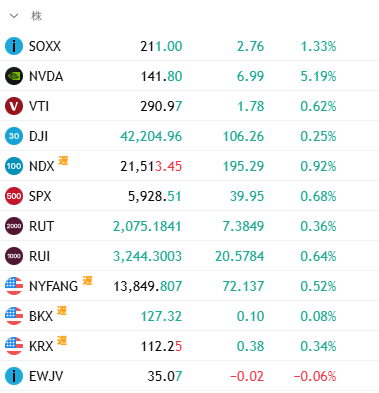379x393 pixels.
Task: Click the EWJV iShares logo icon
Action: 14,376
